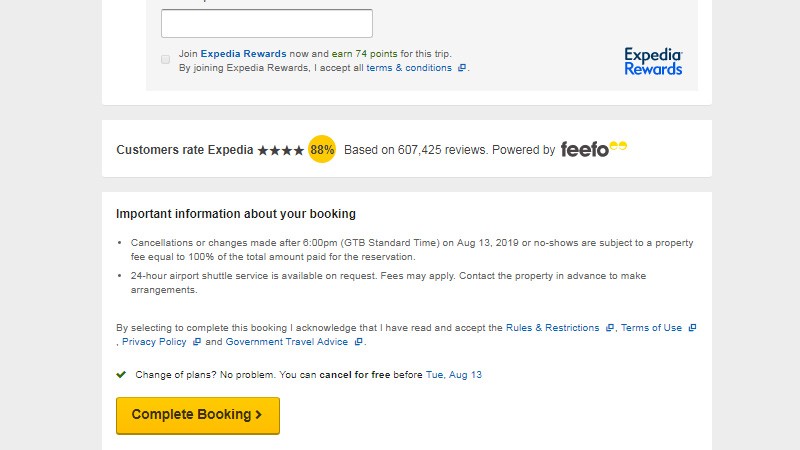Open the Terms of Use link
800x450 pixels.
coord(651,328)
